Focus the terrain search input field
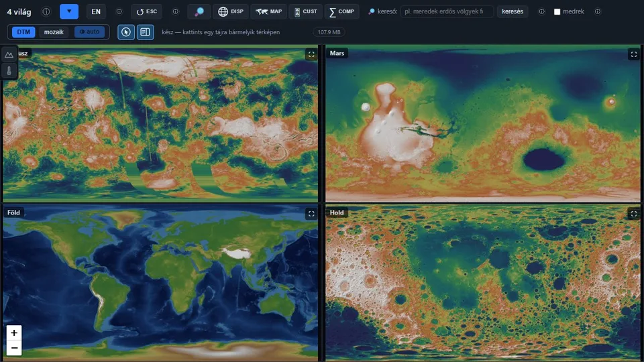This screenshot has height=362, width=644. pos(447,11)
